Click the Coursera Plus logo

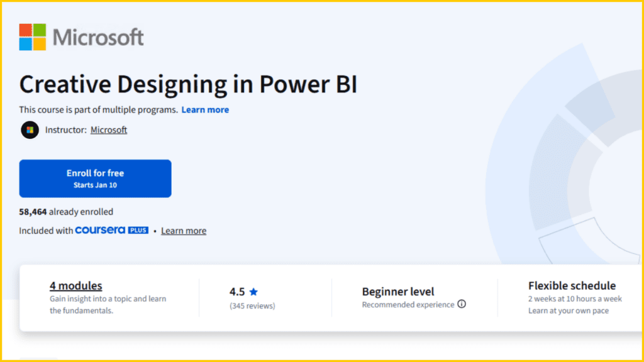tap(112, 230)
